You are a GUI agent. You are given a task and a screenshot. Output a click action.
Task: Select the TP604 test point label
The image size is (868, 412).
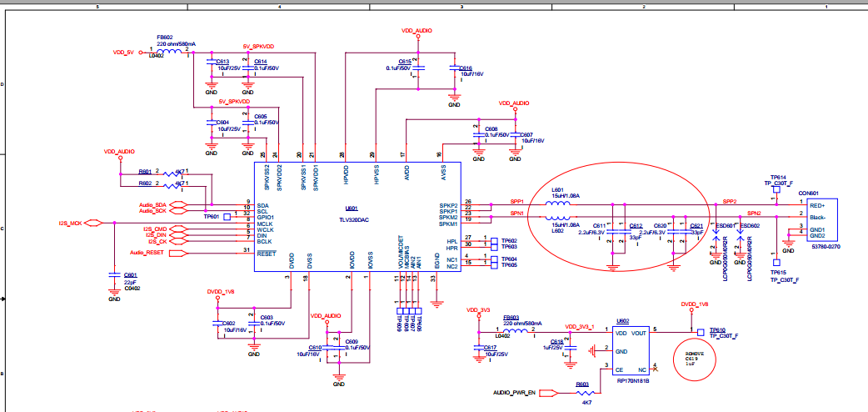(509, 259)
